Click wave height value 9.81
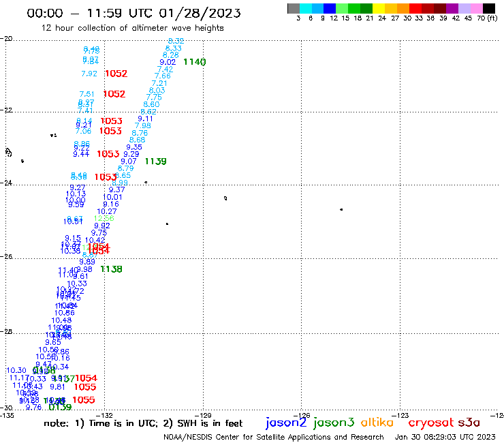This screenshot has height=443, width=504. (57, 387)
